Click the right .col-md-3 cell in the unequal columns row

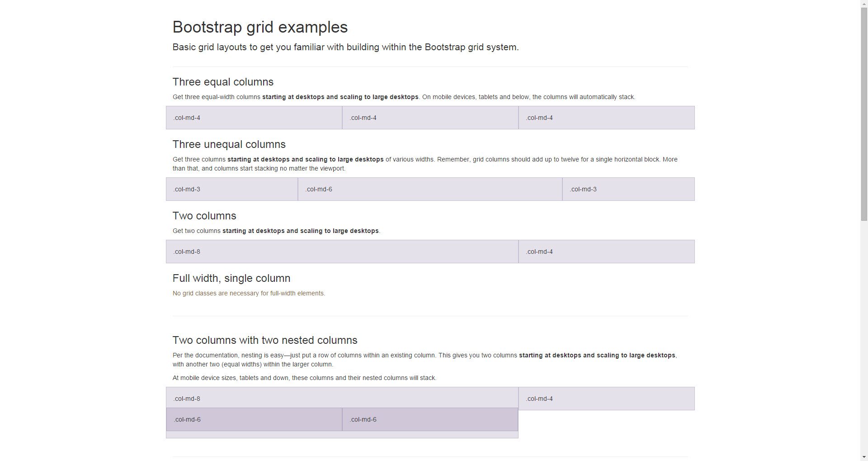[628, 189]
